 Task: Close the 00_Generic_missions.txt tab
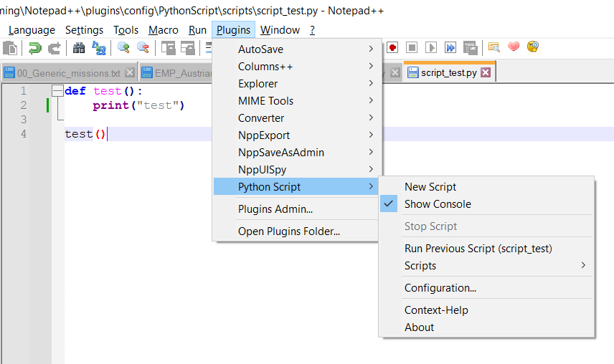130,72
